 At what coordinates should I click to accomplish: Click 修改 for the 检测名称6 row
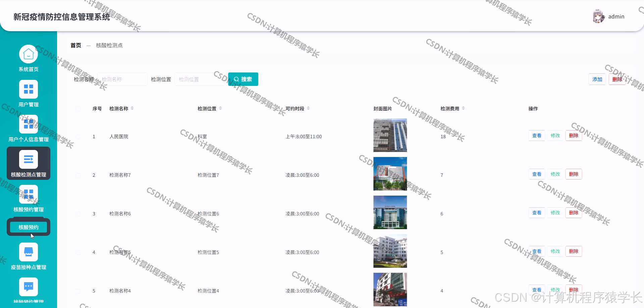555,213
